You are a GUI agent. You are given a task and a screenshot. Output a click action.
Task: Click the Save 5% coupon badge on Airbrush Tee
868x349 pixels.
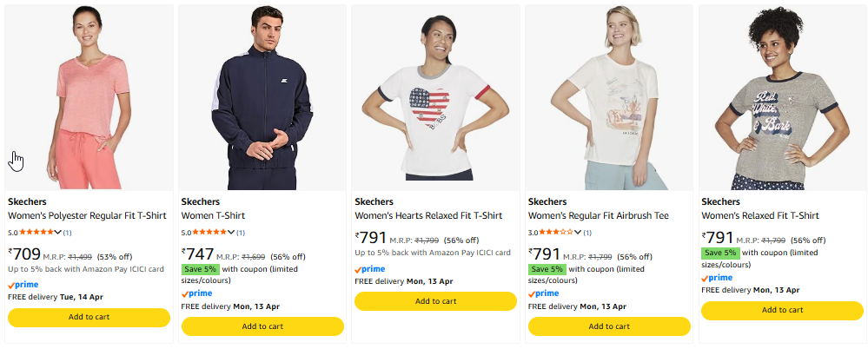click(547, 269)
